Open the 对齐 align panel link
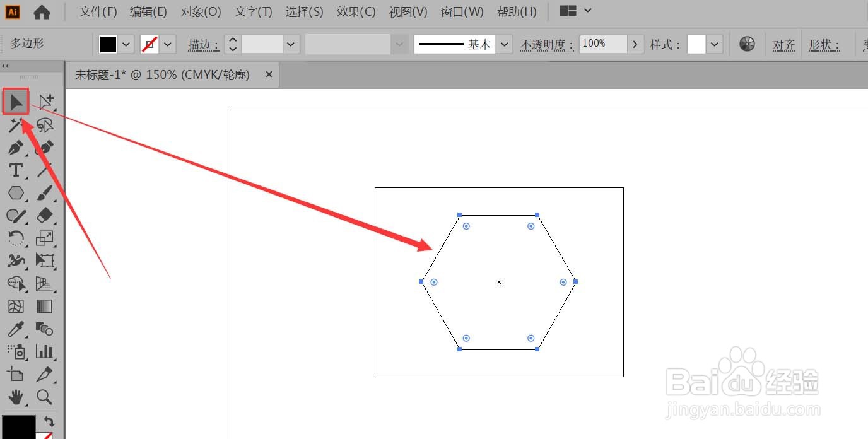 pos(784,45)
